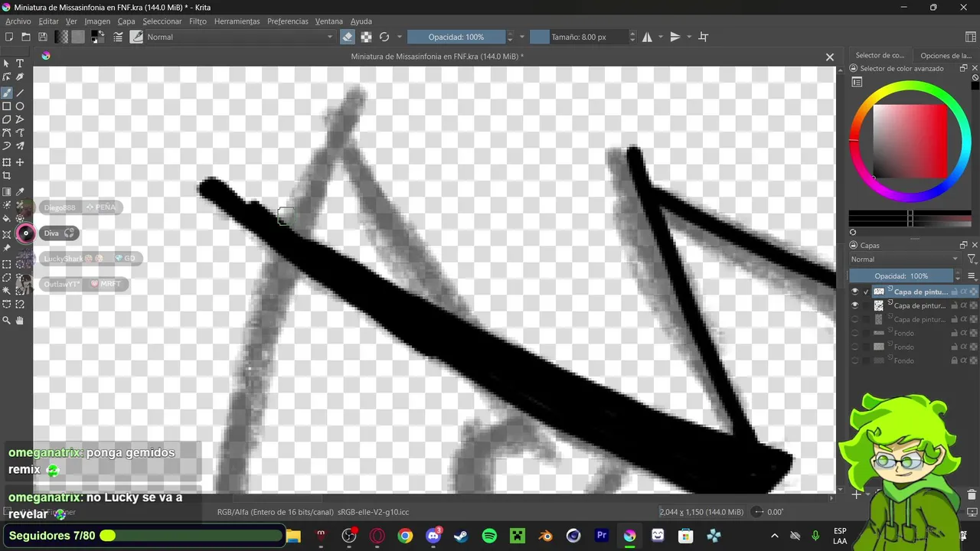Hide the second Capa de pintura layer

(855, 305)
